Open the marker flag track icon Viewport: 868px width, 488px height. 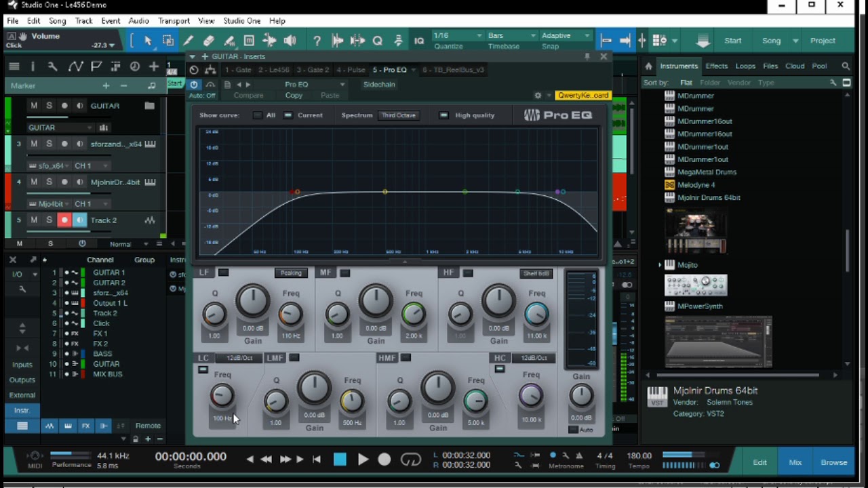point(96,66)
